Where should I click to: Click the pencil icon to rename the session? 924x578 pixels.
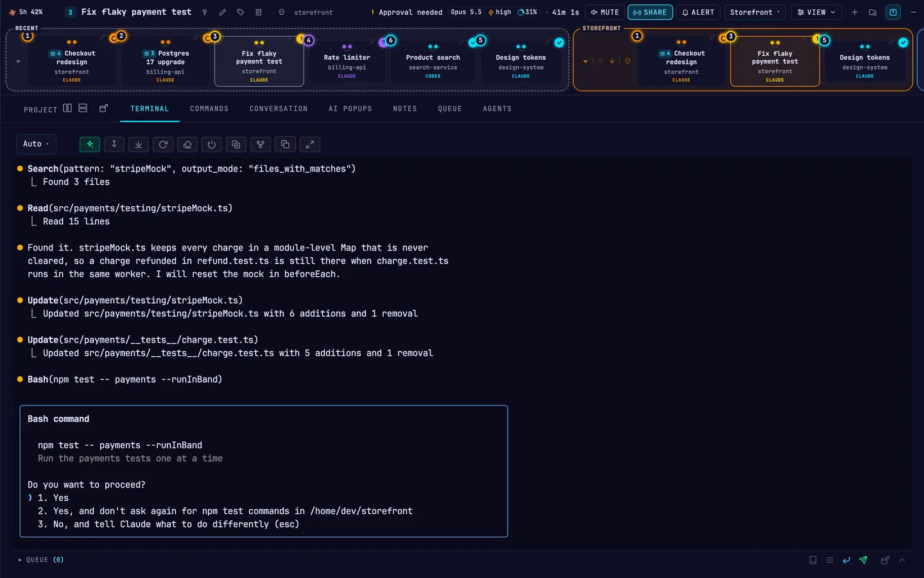coord(223,12)
